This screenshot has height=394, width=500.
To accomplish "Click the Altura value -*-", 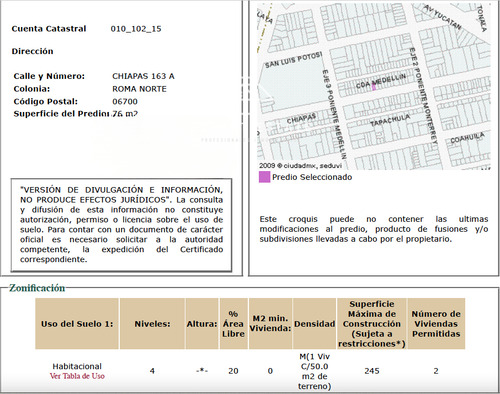I will pyautogui.click(x=202, y=371).
